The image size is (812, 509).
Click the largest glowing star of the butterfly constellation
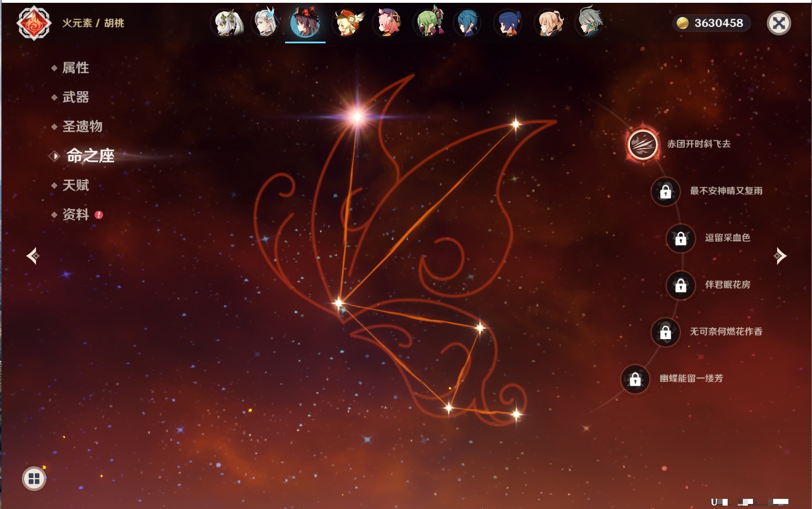tap(357, 116)
